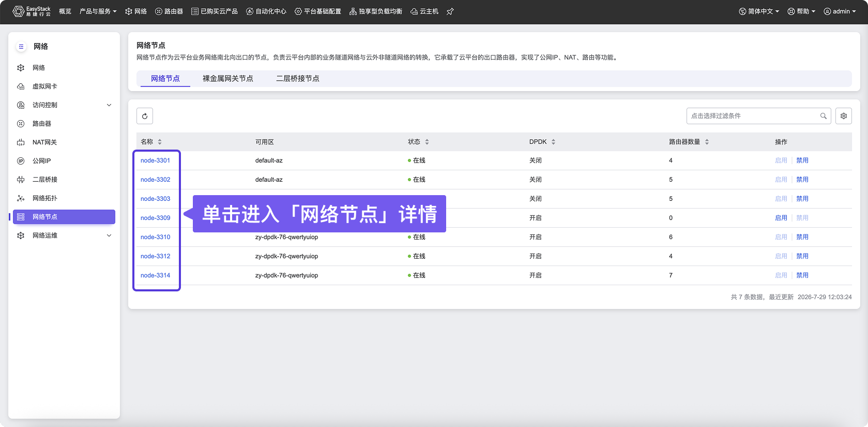Select 网络节点 in the sidebar
The image size is (868, 427).
64,217
